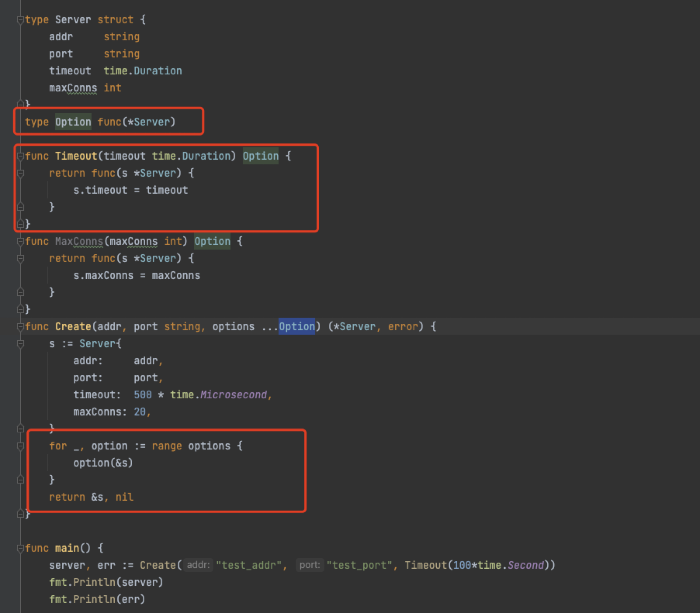Fold the return func inside MaxConns

pyautogui.click(x=21, y=259)
